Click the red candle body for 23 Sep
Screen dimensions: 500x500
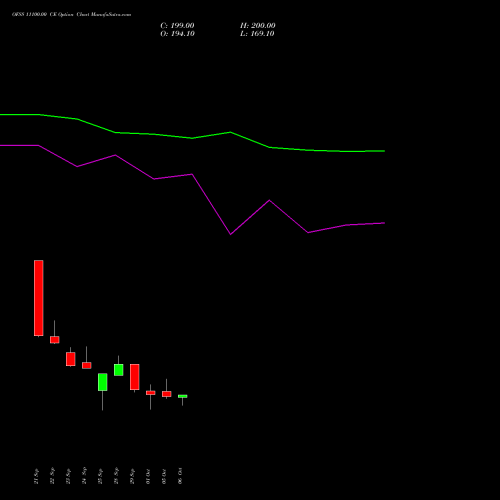pyautogui.click(x=71, y=359)
